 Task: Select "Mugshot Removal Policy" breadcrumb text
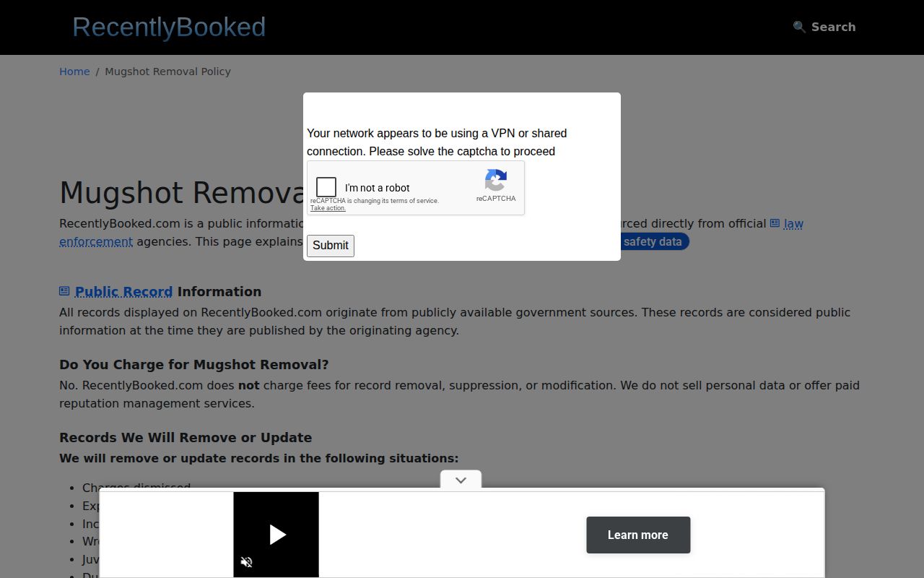168,72
